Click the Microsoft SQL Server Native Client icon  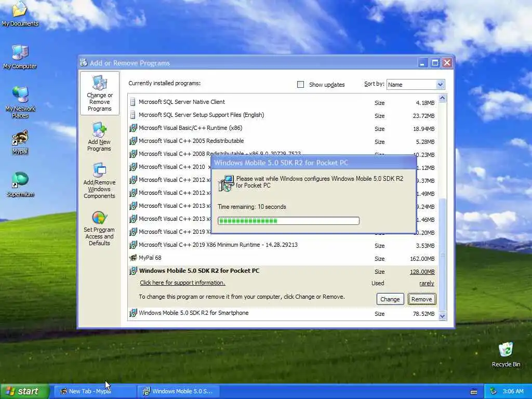[133, 102]
